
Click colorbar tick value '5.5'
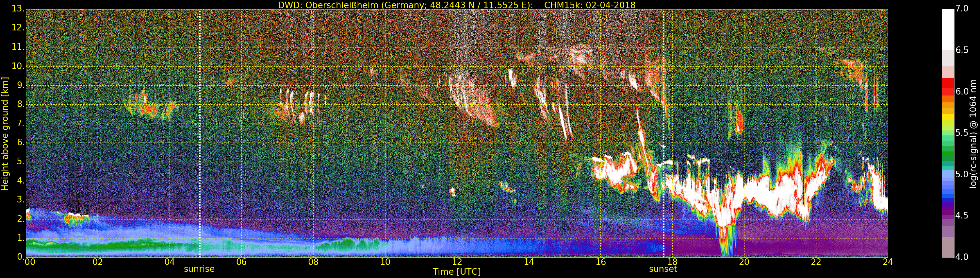tap(962, 132)
